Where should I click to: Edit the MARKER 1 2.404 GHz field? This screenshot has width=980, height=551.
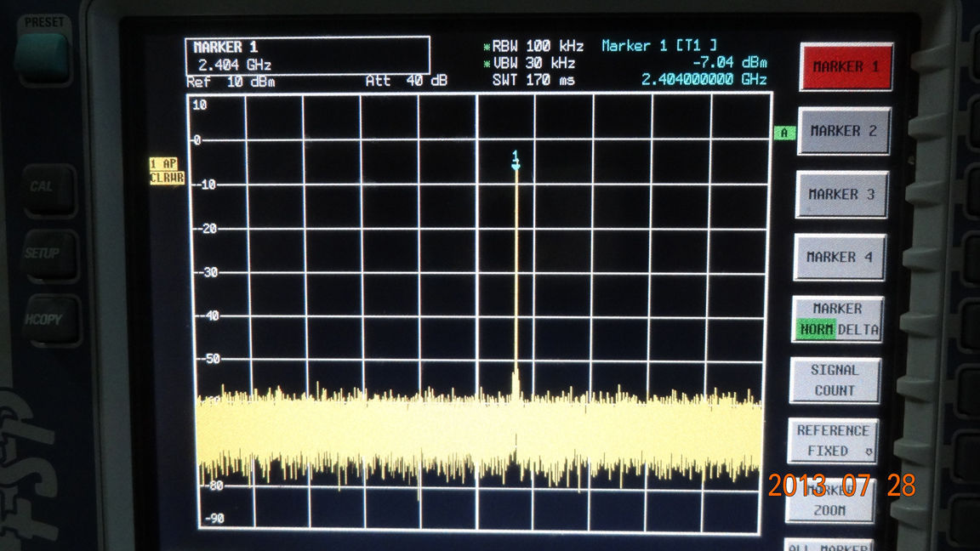[307, 56]
